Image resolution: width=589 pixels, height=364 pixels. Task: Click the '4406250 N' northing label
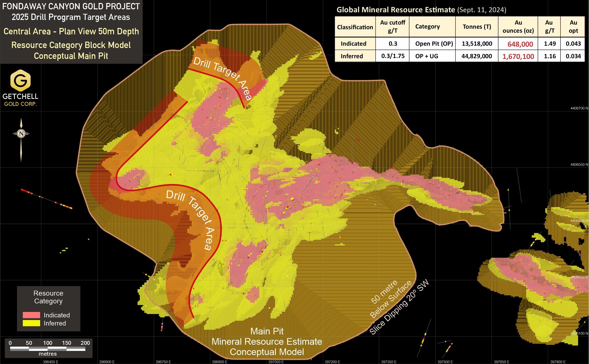579,277
